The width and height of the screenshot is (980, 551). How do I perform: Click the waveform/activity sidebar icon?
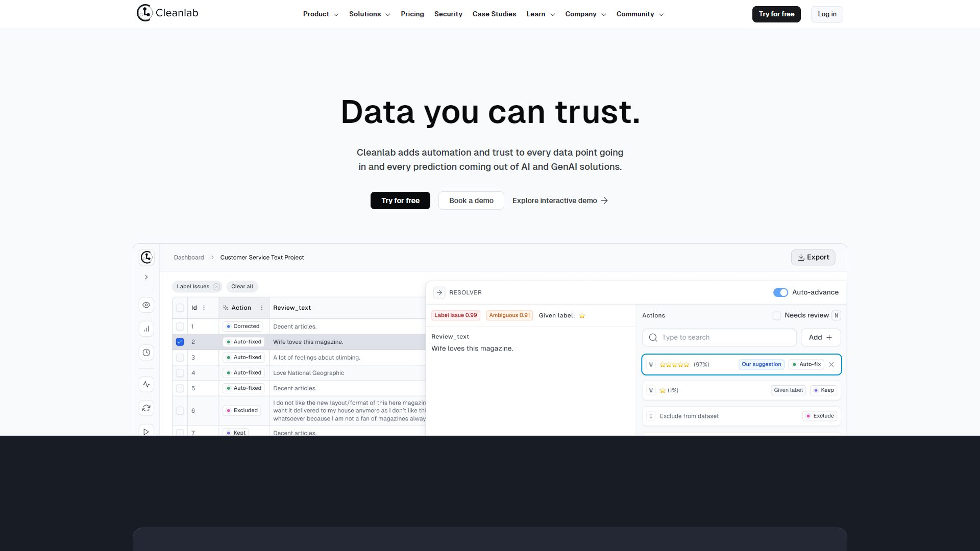tap(146, 384)
